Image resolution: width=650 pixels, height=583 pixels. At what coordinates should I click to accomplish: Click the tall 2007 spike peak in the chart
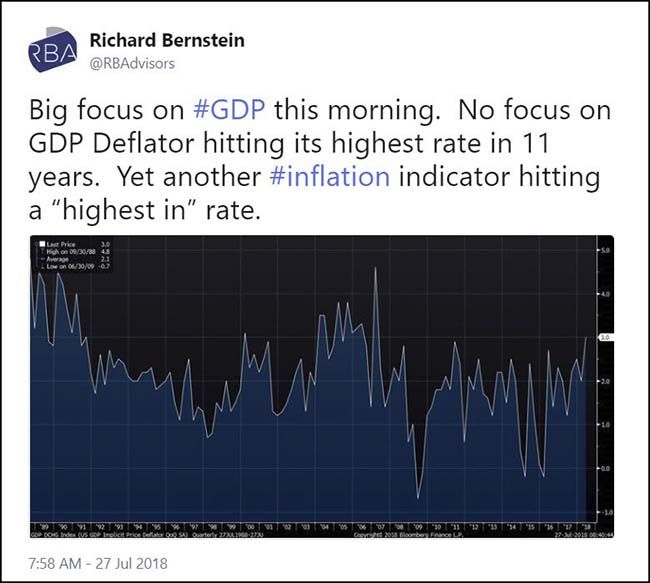[375, 268]
